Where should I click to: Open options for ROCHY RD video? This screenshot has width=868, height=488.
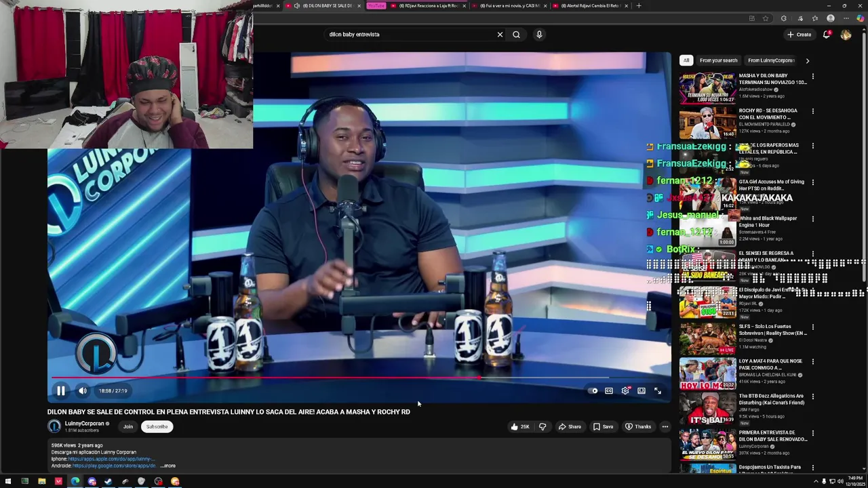pyautogui.click(x=812, y=111)
